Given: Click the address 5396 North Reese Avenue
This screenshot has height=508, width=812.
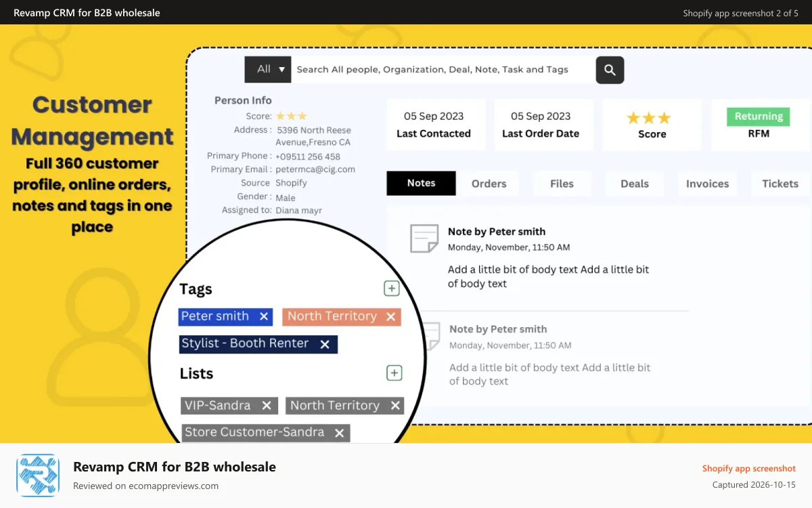Looking at the screenshot, I should [313, 136].
